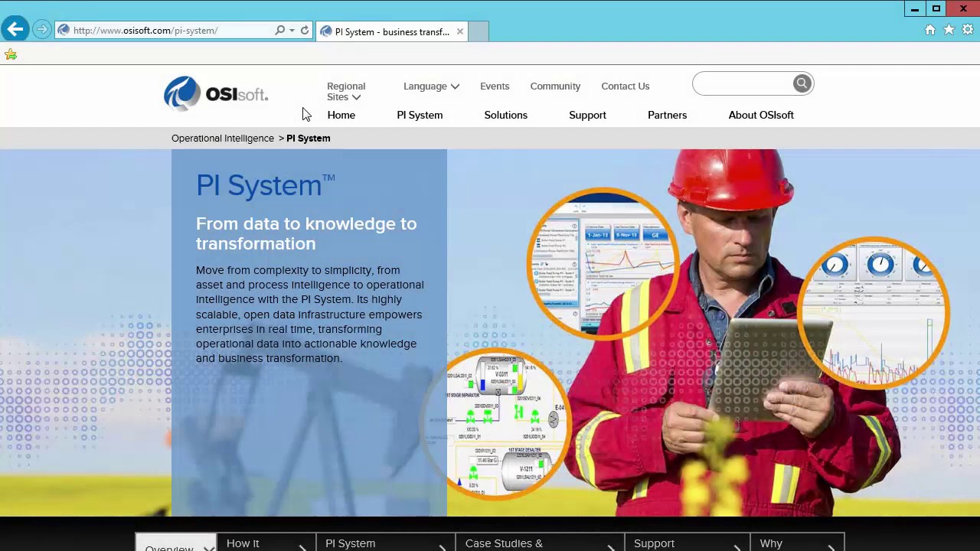Restore down the browser window
The height and width of the screenshot is (551, 980).
click(936, 9)
